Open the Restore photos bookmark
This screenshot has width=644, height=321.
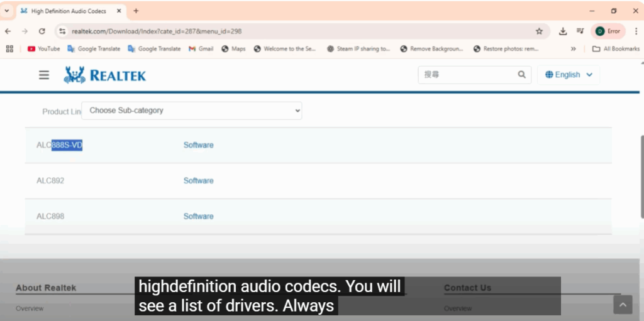(506, 49)
